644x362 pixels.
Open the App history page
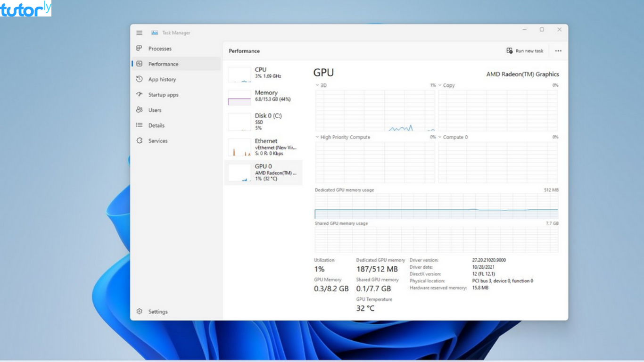click(x=139, y=79)
